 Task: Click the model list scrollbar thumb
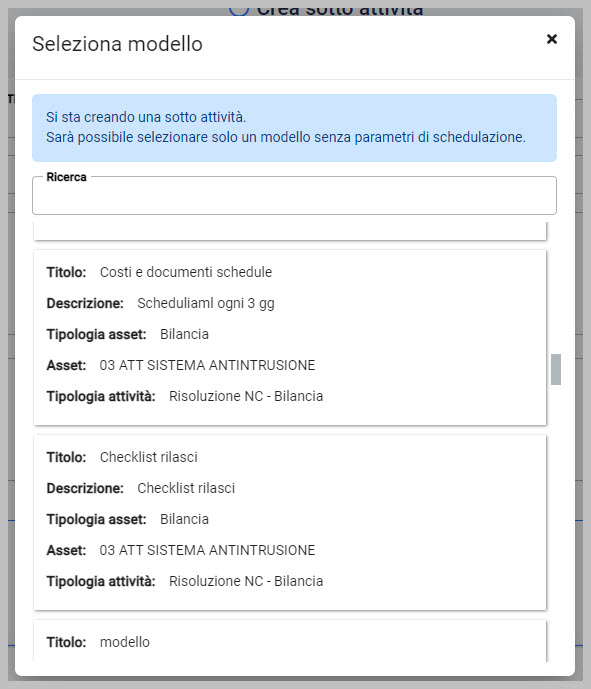(x=556, y=369)
